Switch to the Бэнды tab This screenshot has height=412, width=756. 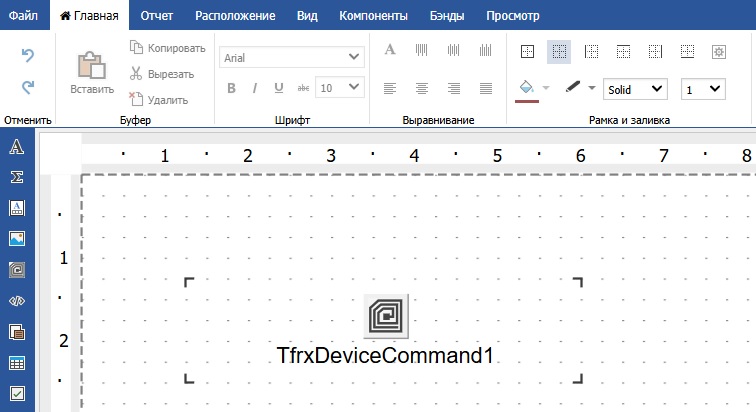pos(446,16)
